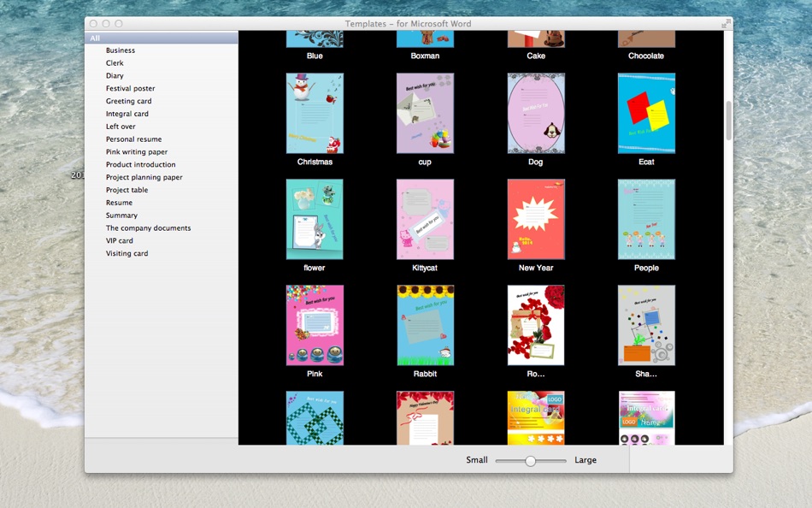Choose the Pink template thumbnail
The image size is (812, 508).
(x=315, y=325)
